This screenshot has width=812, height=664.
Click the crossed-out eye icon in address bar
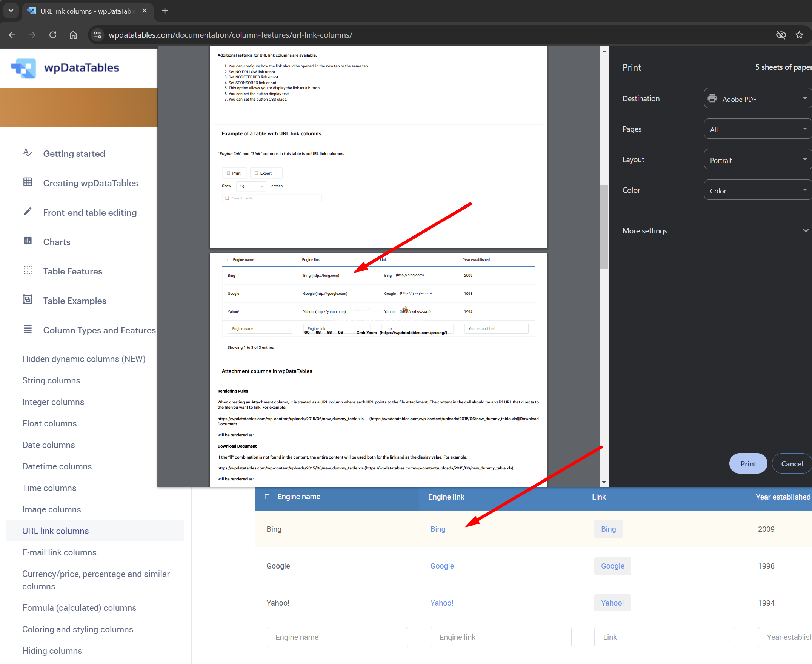click(781, 35)
